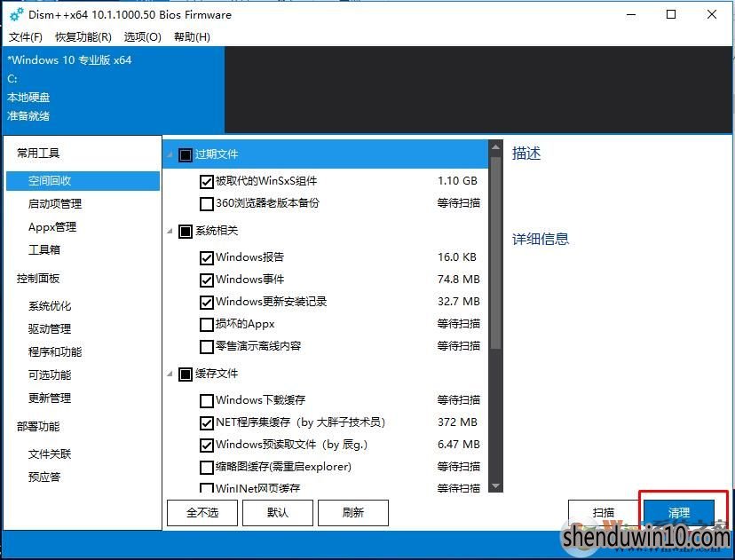The image size is (735, 560).
Task: Click the list scrollbar up arrow
Action: (495, 147)
